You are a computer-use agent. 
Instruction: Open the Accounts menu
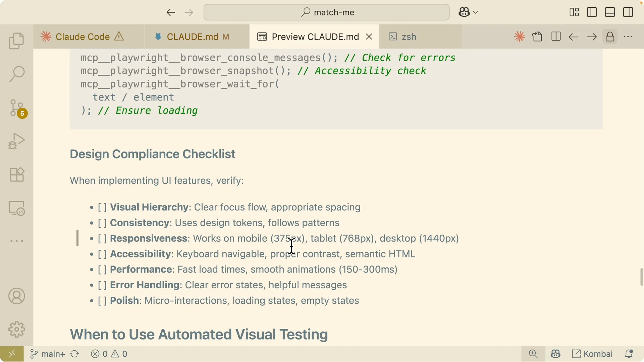tap(16, 296)
